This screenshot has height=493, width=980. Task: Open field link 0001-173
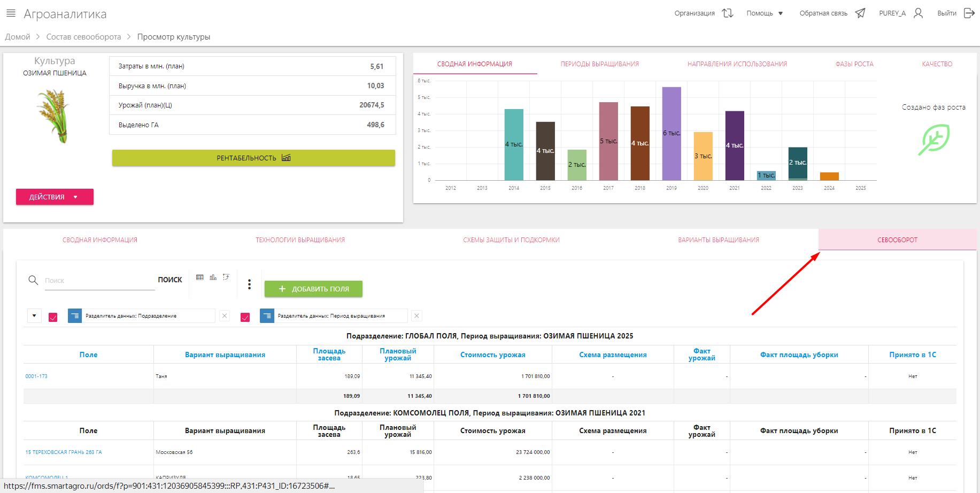[36, 376]
